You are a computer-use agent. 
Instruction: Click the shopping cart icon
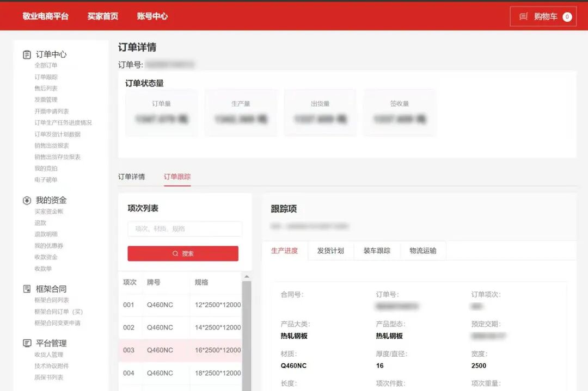[x=524, y=17]
